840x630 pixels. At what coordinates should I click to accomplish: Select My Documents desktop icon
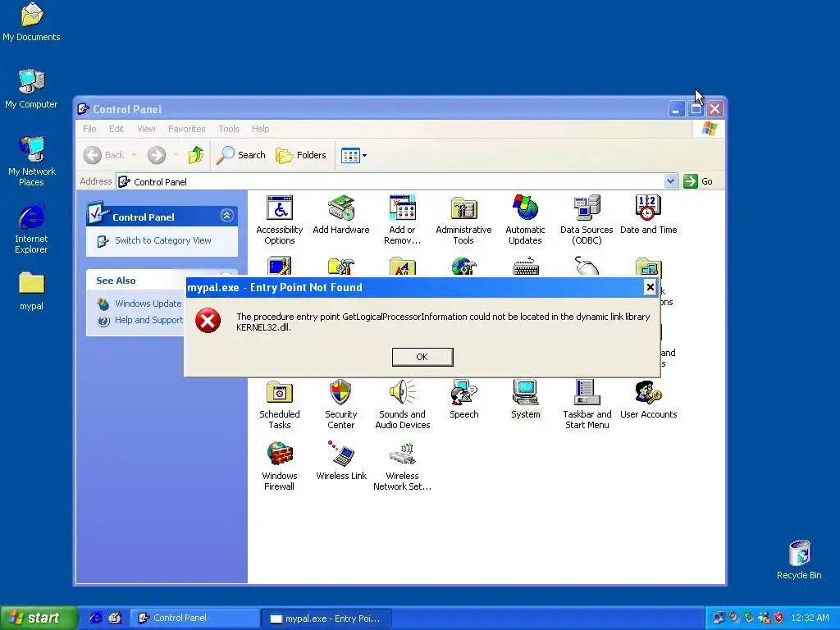(x=32, y=22)
